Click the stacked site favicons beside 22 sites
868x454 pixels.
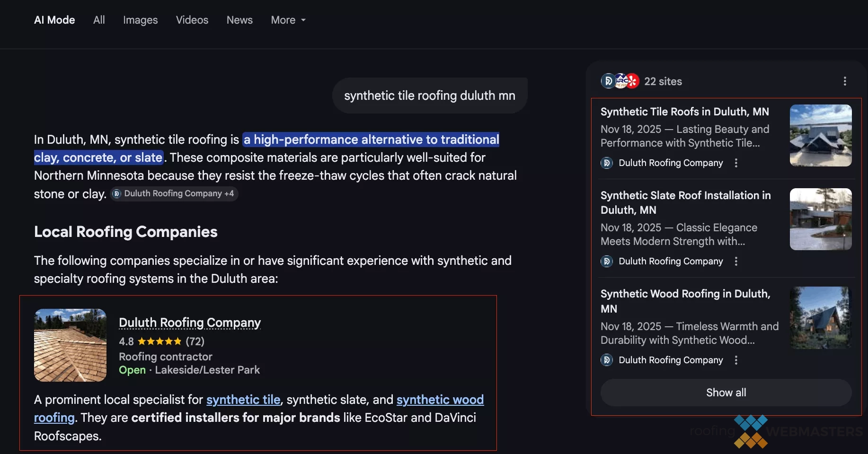point(620,81)
